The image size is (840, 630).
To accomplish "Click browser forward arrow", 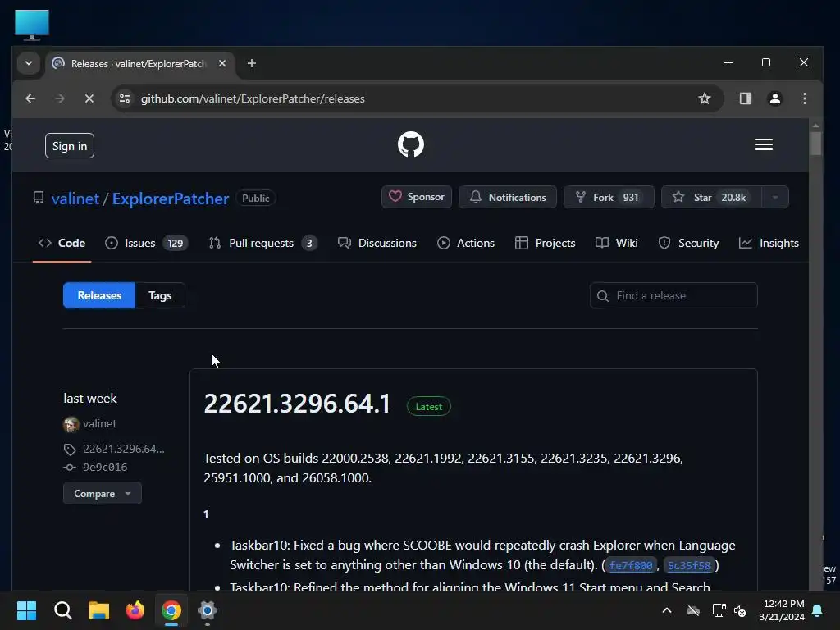I will coord(60,98).
